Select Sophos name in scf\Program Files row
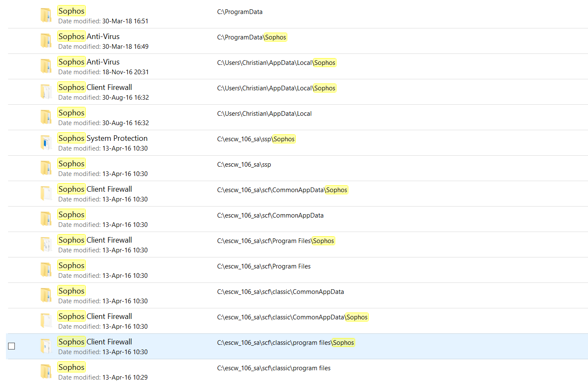The width and height of the screenshot is (588, 383). click(x=71, y=266)
